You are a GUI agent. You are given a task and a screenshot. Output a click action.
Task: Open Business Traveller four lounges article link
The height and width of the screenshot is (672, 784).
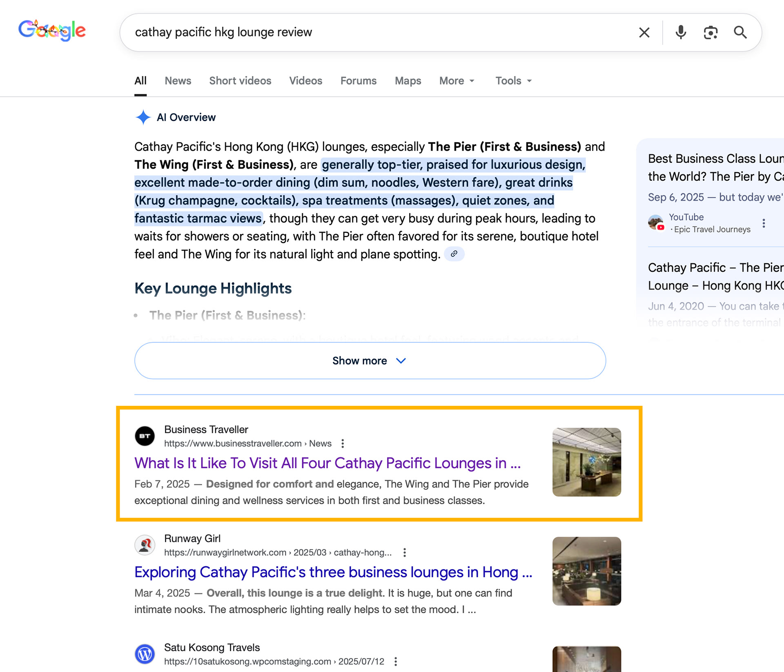click(327, 463)
